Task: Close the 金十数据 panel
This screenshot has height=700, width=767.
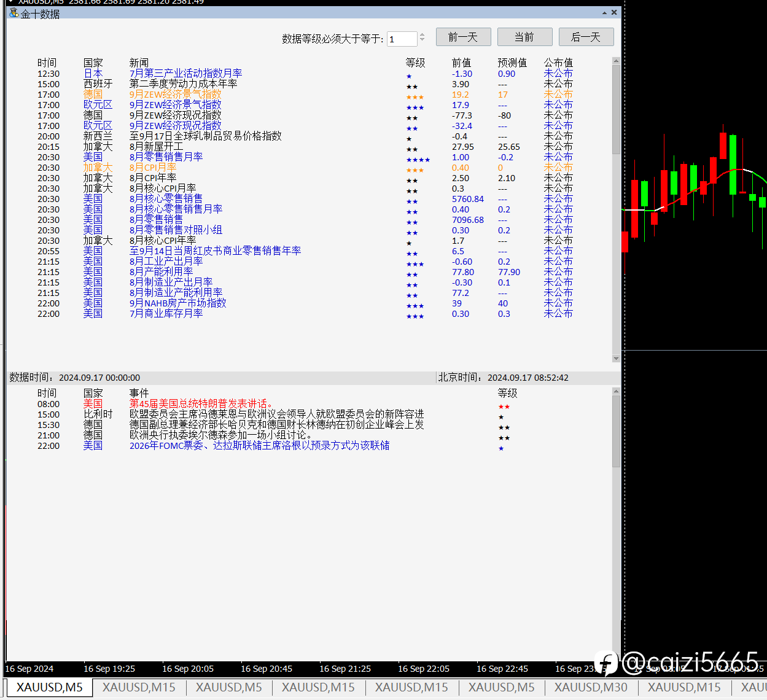Action: pyautogui.click(x=614, y=12)
